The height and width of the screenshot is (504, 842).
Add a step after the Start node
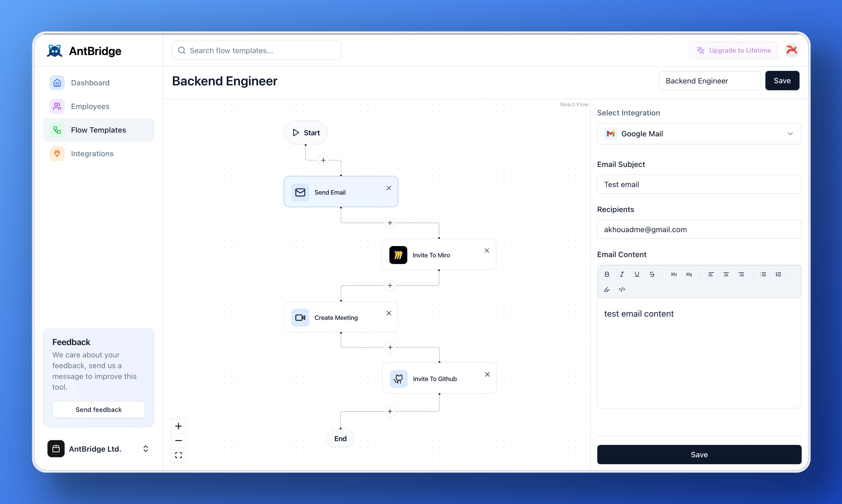(323, 160)
